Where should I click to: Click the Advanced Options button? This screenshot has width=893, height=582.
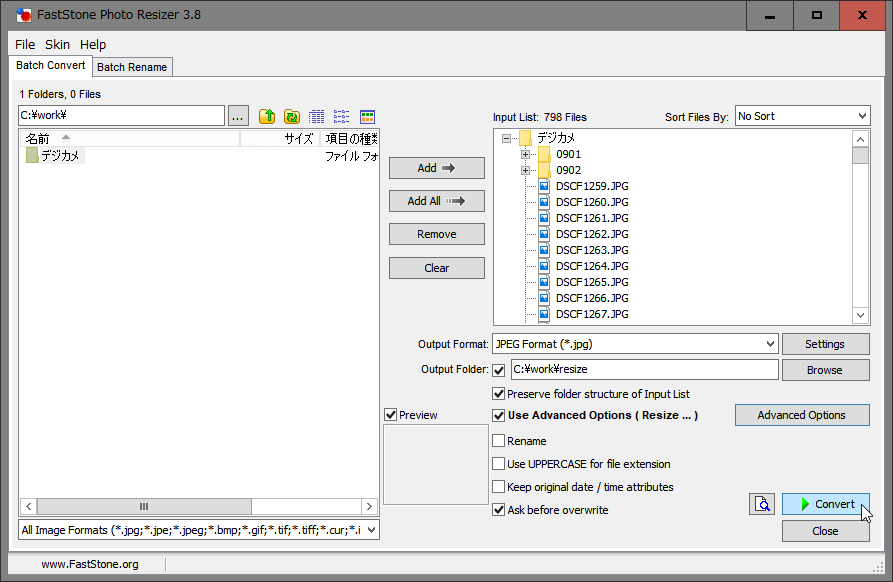point(801,415)
